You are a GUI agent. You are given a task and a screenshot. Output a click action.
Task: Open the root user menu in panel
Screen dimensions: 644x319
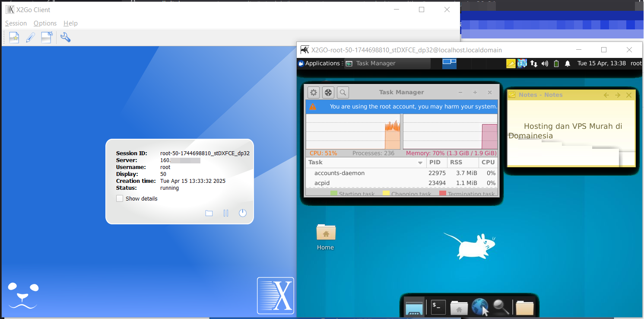tap(636, 64)
